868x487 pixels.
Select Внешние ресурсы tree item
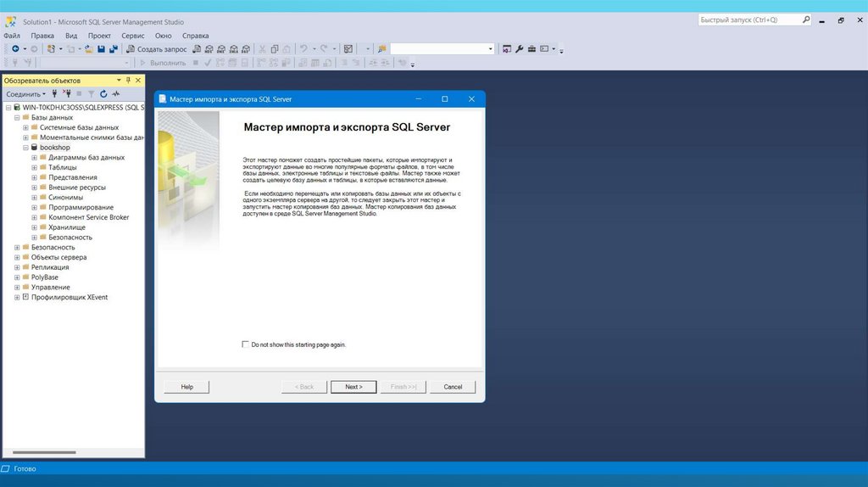77,188
